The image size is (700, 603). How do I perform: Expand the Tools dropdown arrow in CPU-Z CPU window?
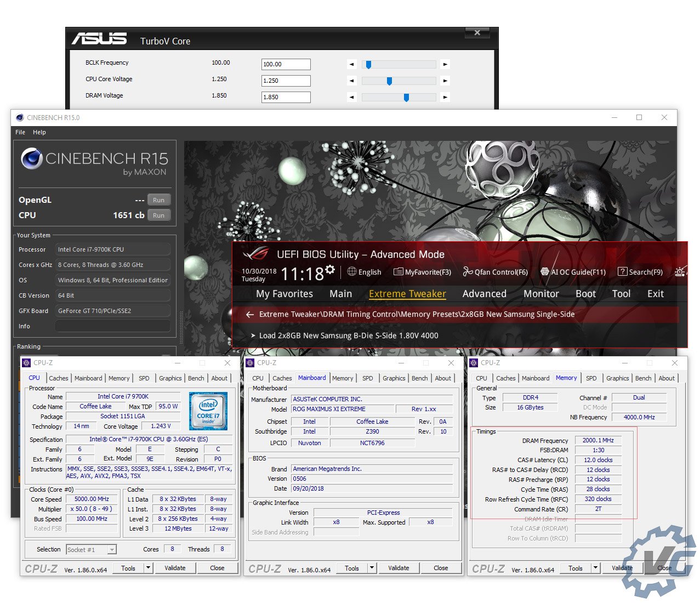click(x=149, y=568)
